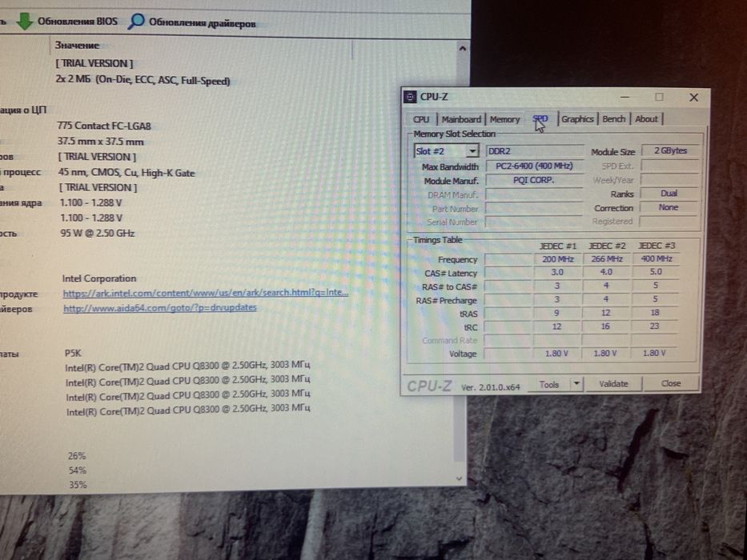Image resolution: width=747 pixels, height=560 pixels.
Task: Click the Validate button
Action: pyautogui.click(x=613, y=383)
